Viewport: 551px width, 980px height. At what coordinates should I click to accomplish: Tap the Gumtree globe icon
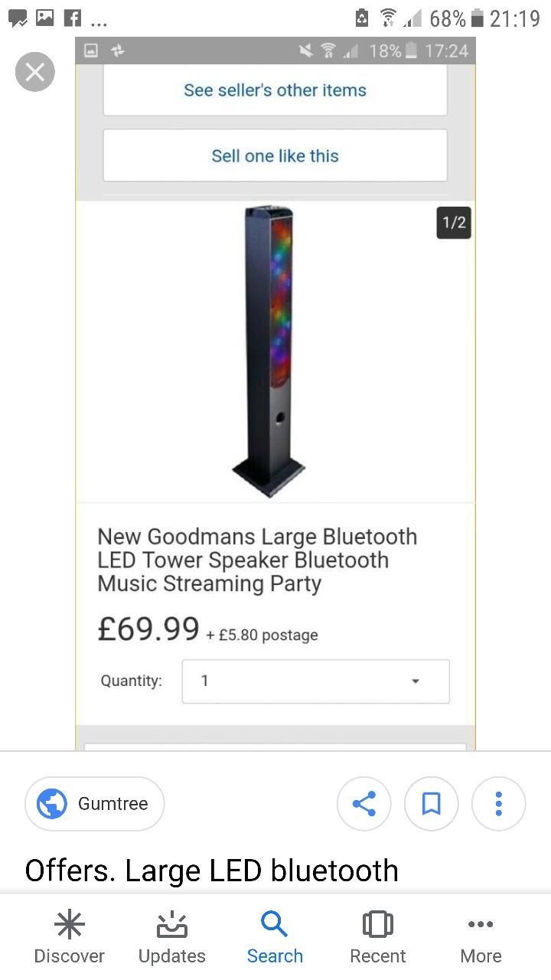coord(52,804)
